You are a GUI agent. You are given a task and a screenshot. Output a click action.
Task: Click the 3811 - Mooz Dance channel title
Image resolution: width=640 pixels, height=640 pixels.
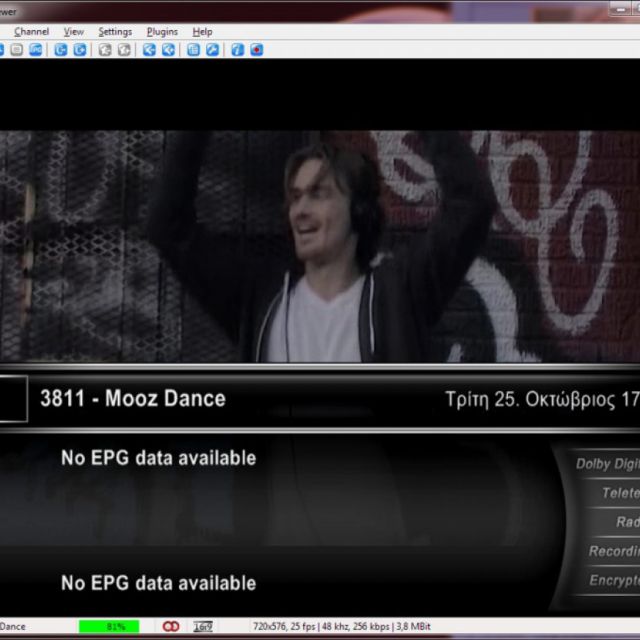[132, 398]
